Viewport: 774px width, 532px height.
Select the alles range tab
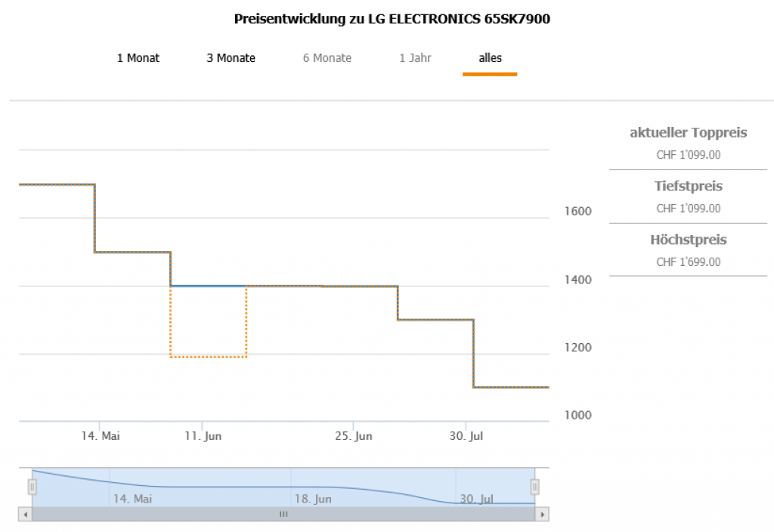[490, 58]
